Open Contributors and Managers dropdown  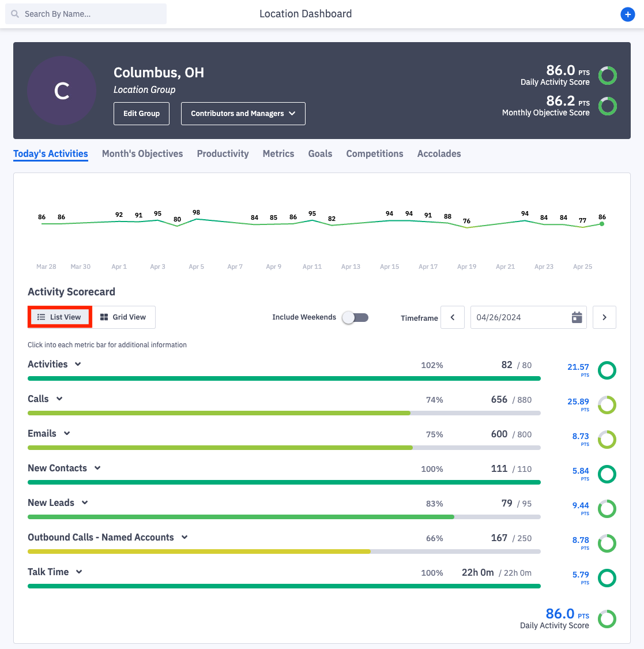click(243, 114)
